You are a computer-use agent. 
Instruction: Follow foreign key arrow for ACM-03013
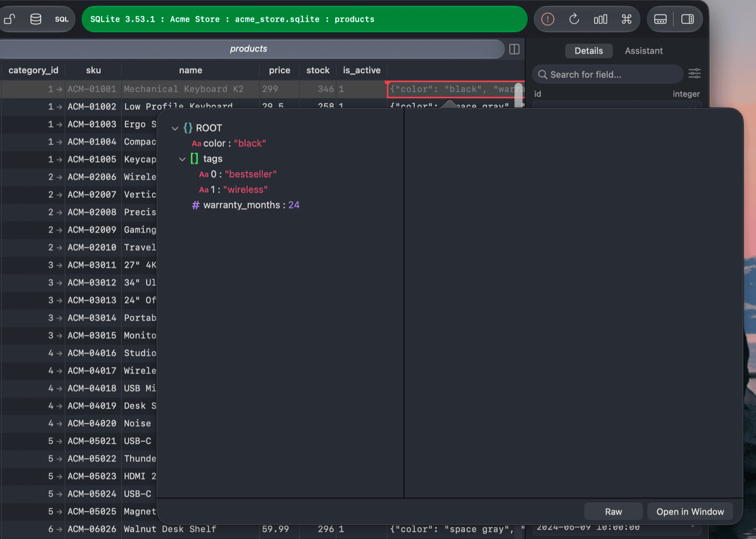(60, 300)
